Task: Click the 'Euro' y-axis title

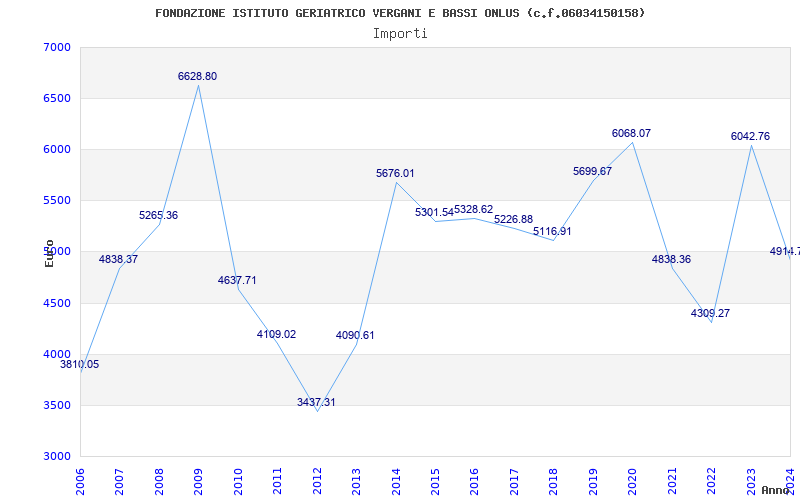Action: (x=49, y=253)
